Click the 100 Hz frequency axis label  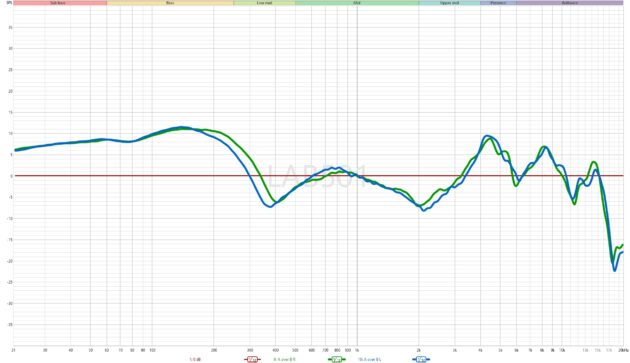click(x=152, y=351)
